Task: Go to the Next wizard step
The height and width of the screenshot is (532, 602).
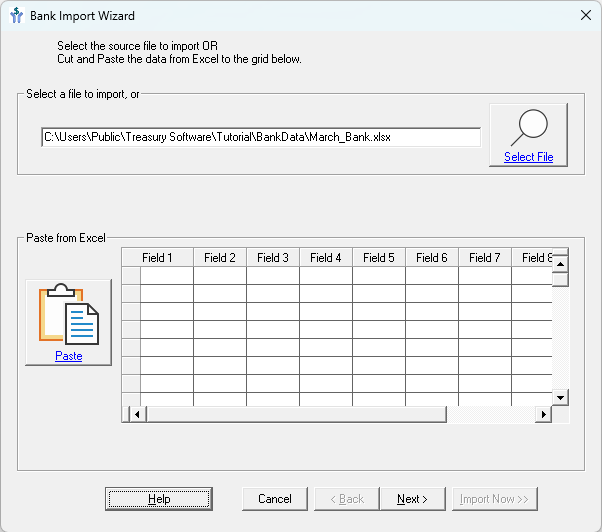Action: pyautogui.click(x=412, y=499)
